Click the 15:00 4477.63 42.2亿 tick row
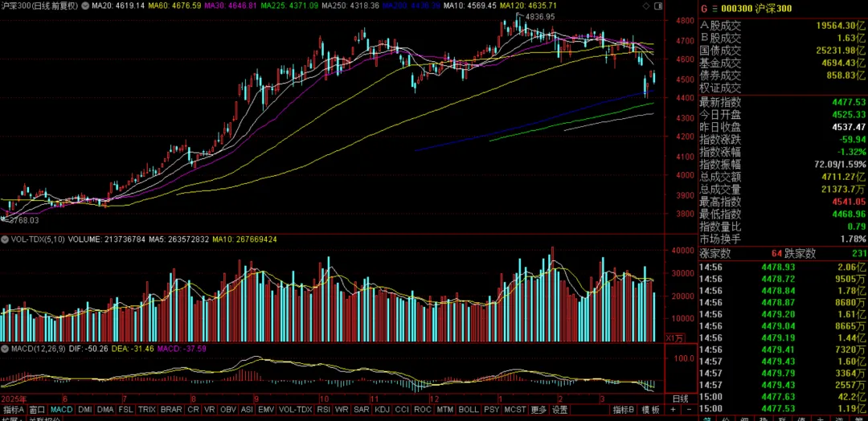Image resolution: width=868 pixels, height=421 pixels. pos(783,397)
